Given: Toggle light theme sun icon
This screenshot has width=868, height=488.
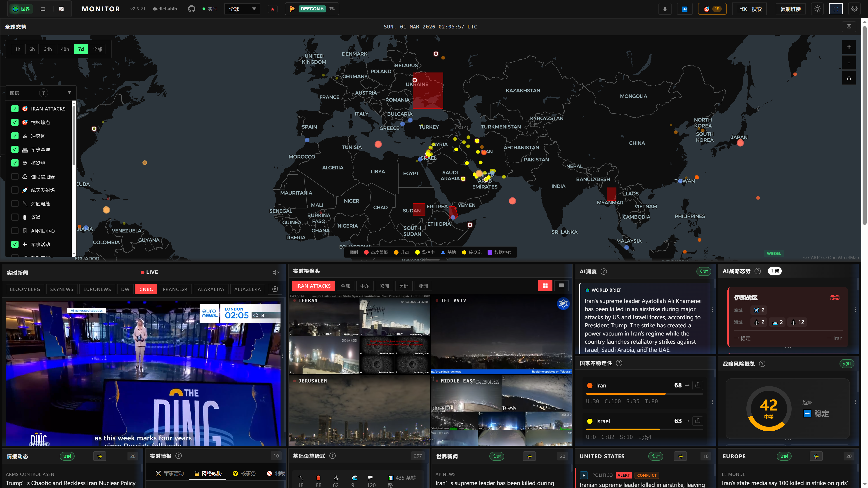Looking at the screenshot, I should [x=817, y=9].
